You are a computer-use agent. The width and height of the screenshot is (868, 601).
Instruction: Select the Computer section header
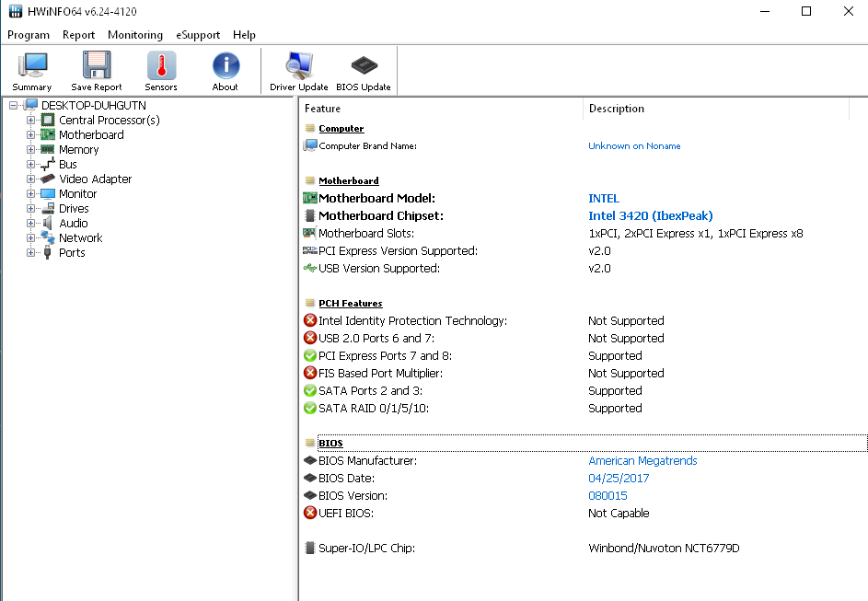pos(341,128)
